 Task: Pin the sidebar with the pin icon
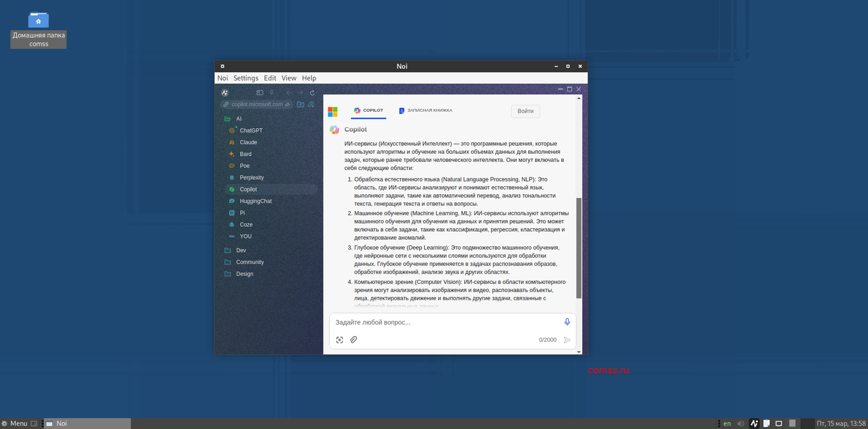pyautogui.click(x=272, y=93)
